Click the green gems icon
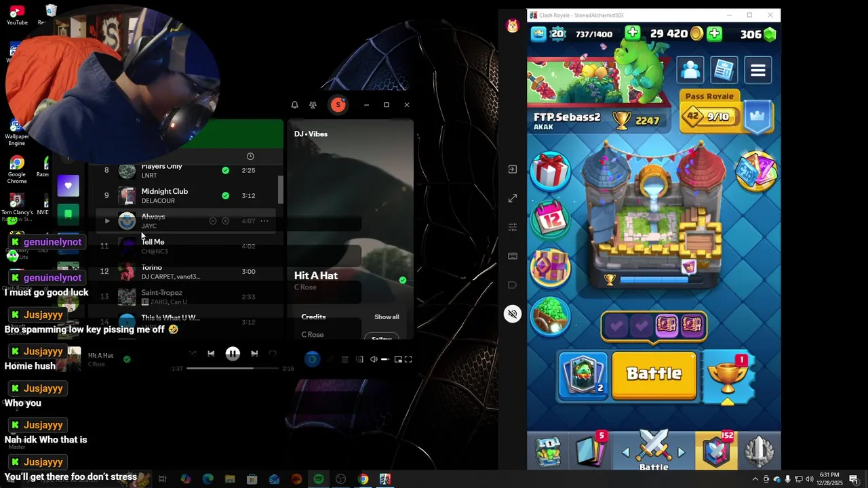Screen dimensions: 868x488 (x=770, y=34)
